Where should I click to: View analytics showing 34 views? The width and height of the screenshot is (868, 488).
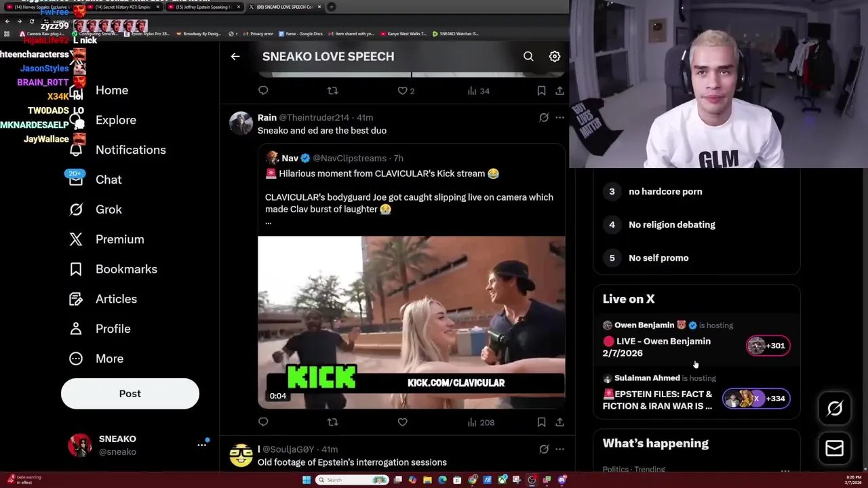(479, 91)
